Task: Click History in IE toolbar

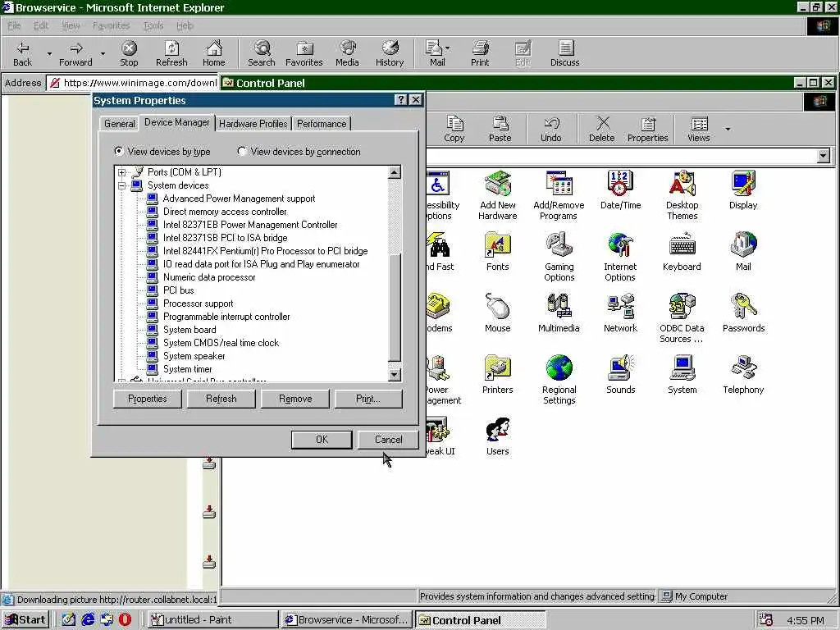Action: tap(390, 53)
